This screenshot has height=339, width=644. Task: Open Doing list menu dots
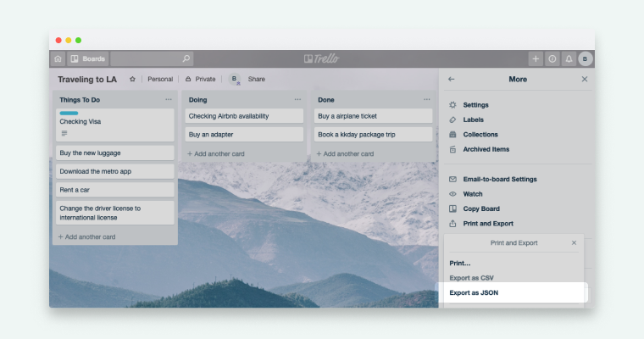297,99
